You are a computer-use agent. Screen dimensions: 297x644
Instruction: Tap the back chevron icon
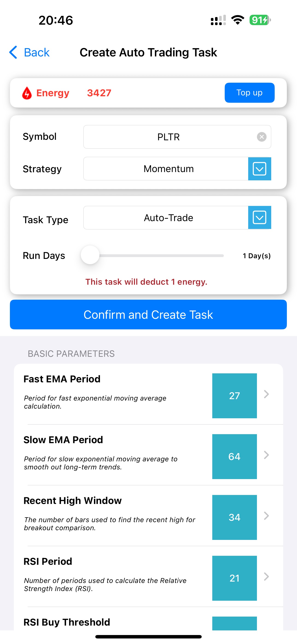click(x=13, y=52)
